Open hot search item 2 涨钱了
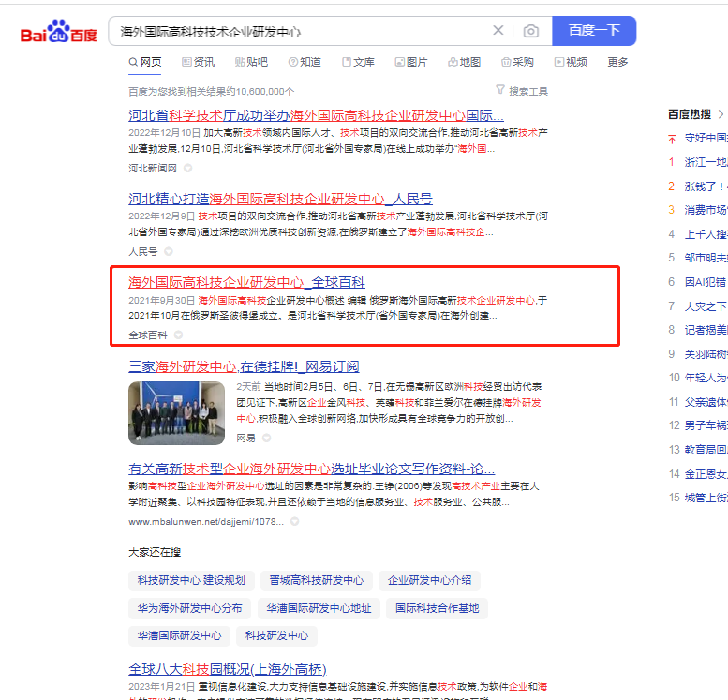 pos(706,186)
